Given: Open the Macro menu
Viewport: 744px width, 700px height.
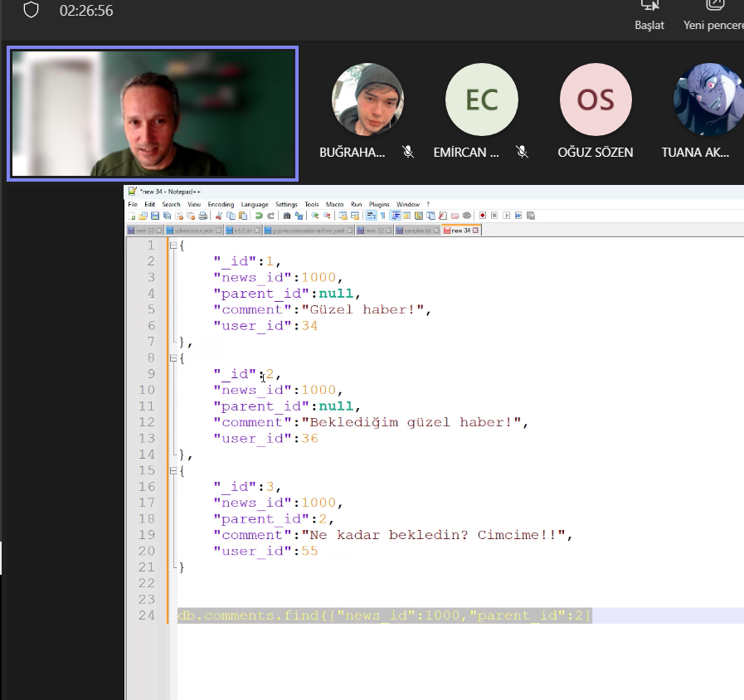Looking at the screenshot, I should point(334,205).
